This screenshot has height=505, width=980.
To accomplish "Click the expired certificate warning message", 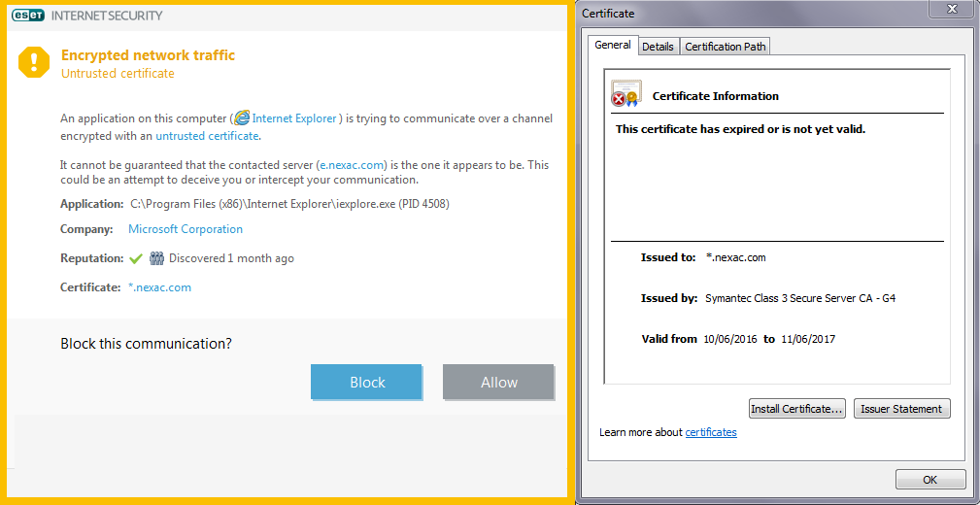I will pos(741,129).
